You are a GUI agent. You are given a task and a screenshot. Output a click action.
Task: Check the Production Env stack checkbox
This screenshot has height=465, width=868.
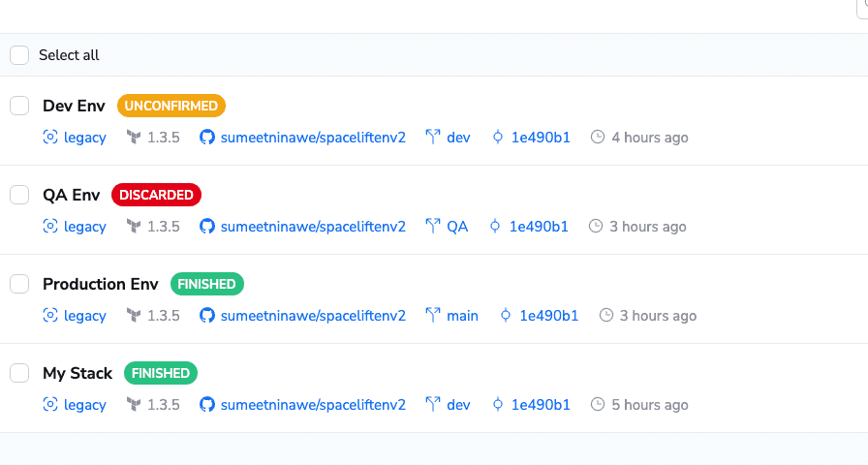(x=19, y=284)
